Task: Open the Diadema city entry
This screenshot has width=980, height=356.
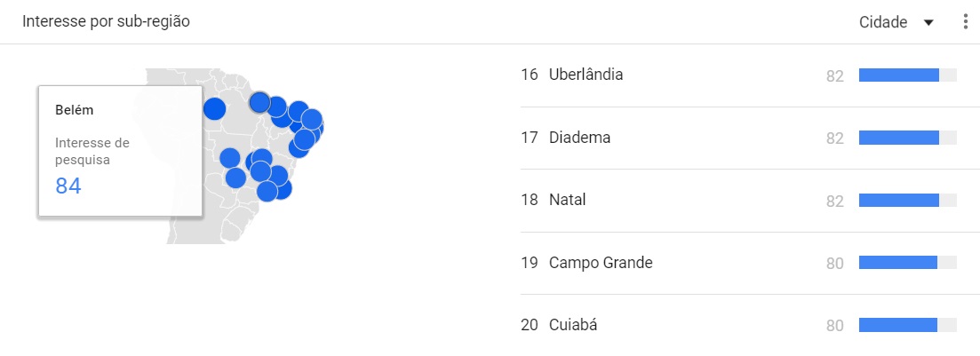Action: [579, 138]
